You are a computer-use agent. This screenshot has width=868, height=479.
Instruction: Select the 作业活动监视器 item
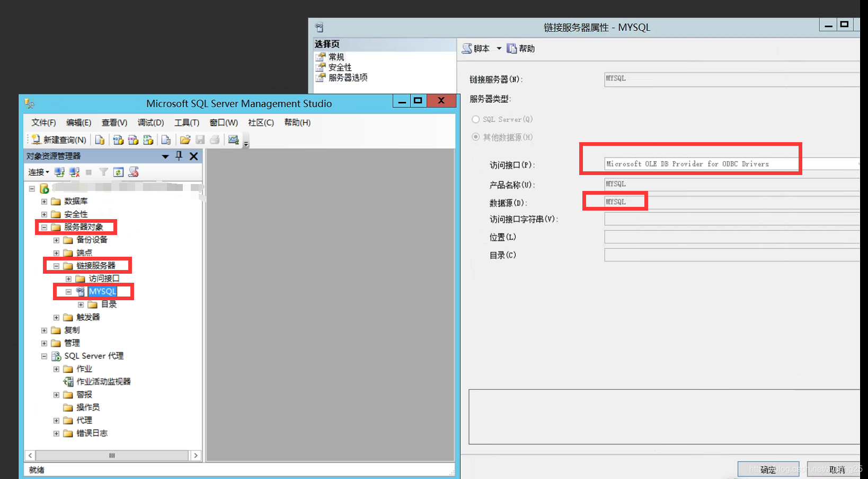tap(103, 381)
